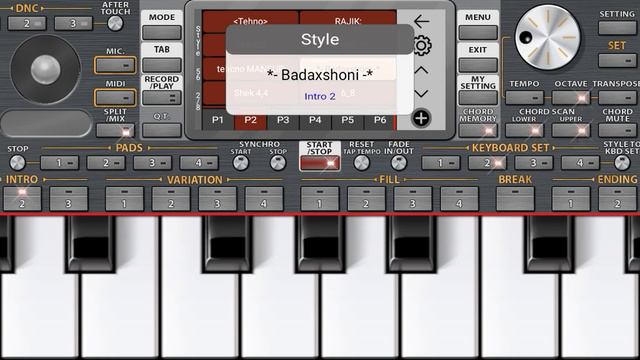640x360 pixels.
Task: Click the up chevron in display
Action: [x=421, y=70]
